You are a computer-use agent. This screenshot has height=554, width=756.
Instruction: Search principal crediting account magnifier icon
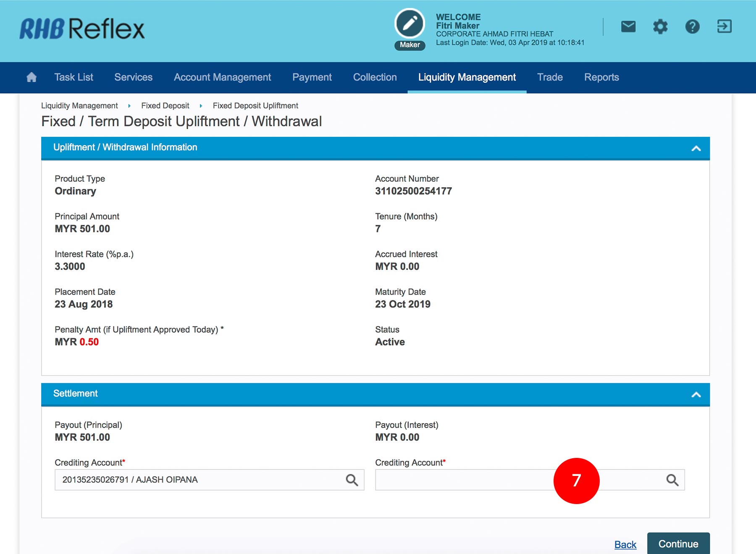[x=352, y=480]
